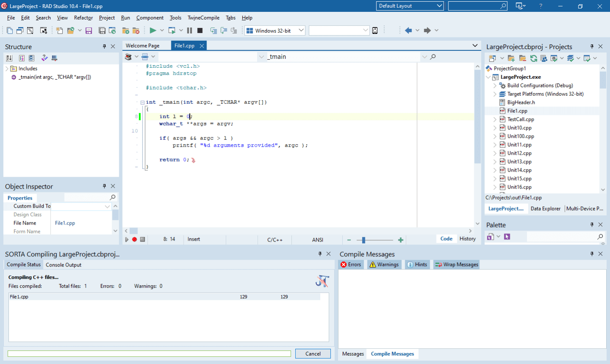Open the Windows 32-bit platform dropdown
The height and width of the screenshot is (364, 610).
click(x=275, y=31)
